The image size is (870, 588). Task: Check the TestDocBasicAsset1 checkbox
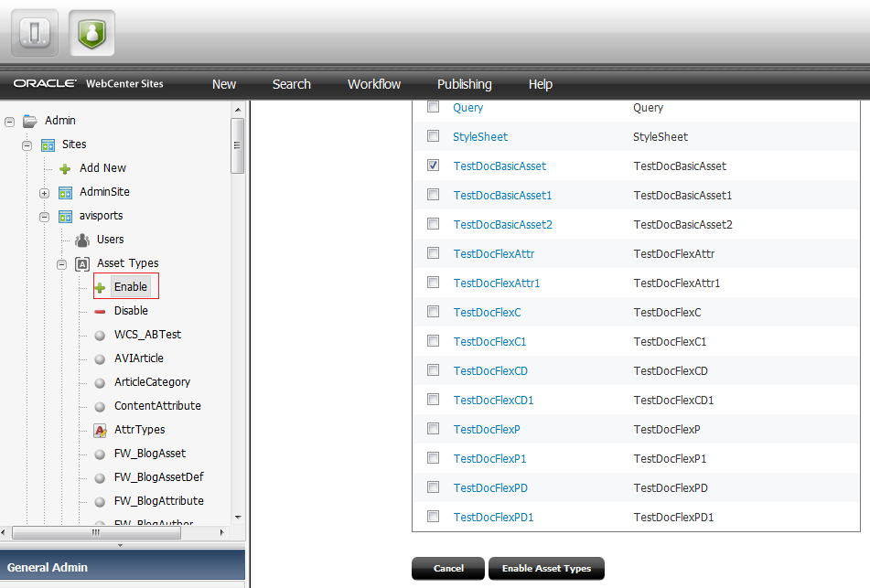pos(434,194)
